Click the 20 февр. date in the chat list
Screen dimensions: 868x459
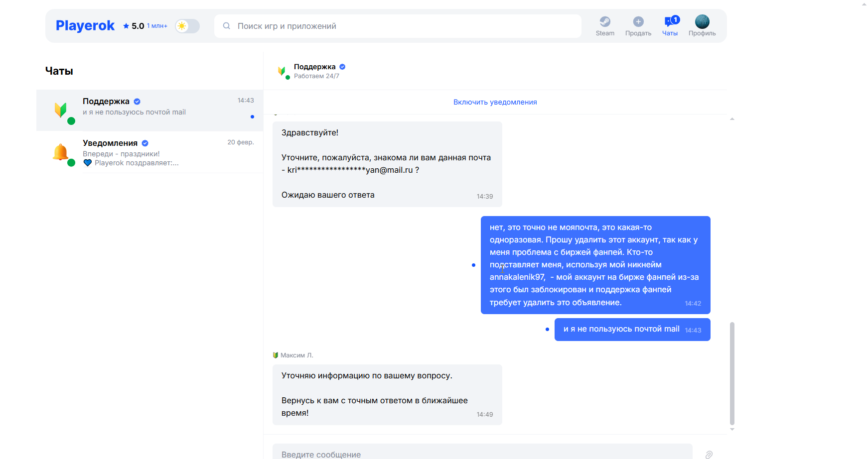[x=241, y=142]
